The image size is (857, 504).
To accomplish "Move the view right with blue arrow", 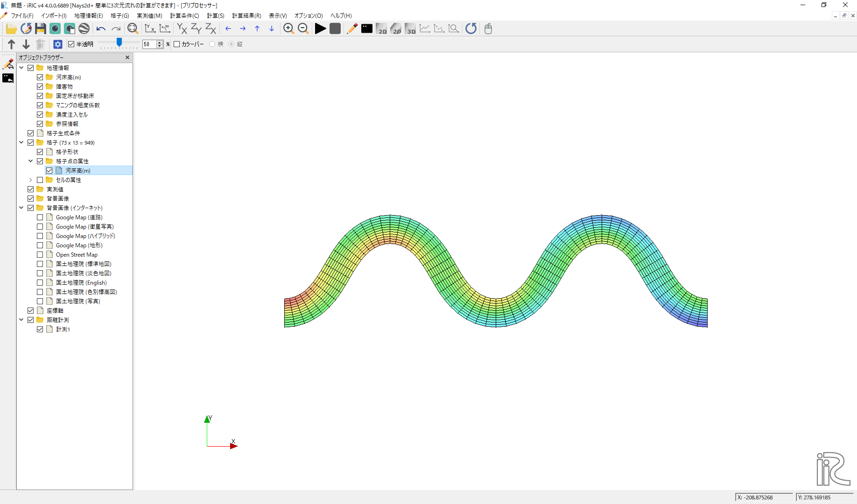I will (x=243, y=29).
